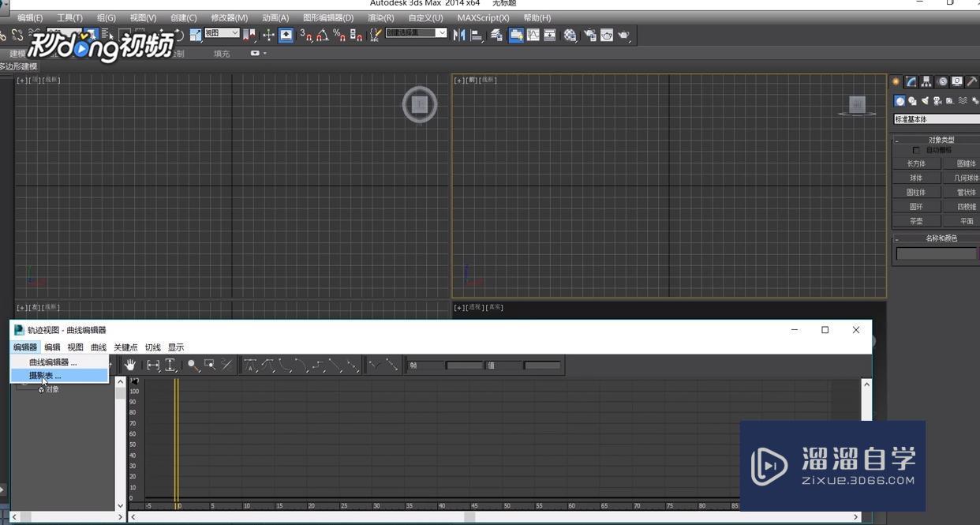The width and height of the screenshot is (980, 525).
Task: Switch to the Utilities hammer tab
Action: [x=972, y=81]
